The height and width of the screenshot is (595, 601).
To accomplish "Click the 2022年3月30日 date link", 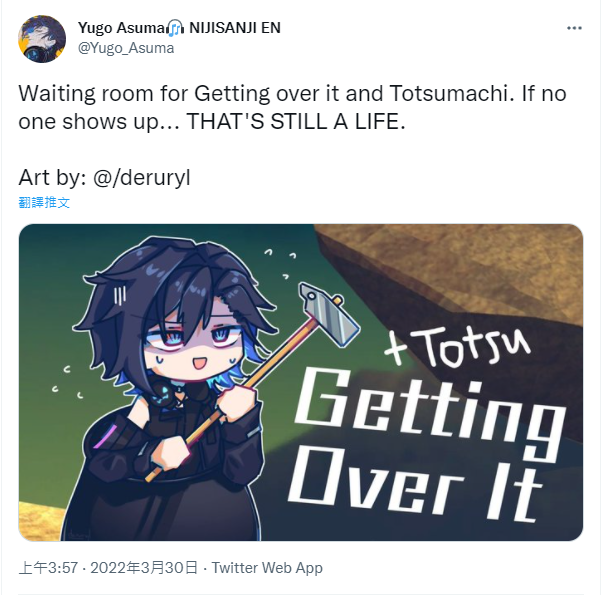I will click(x=144, y=568).
